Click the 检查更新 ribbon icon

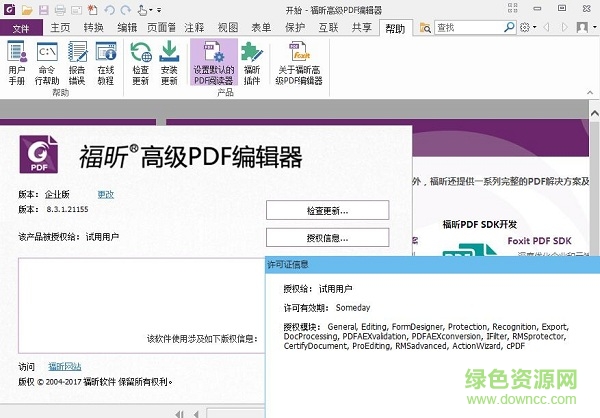(x=140, y=61)
